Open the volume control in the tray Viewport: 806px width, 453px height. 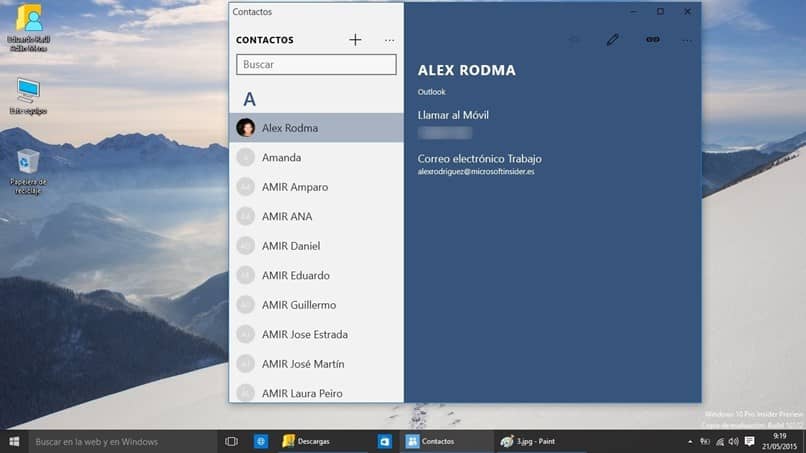coord(734,442)
